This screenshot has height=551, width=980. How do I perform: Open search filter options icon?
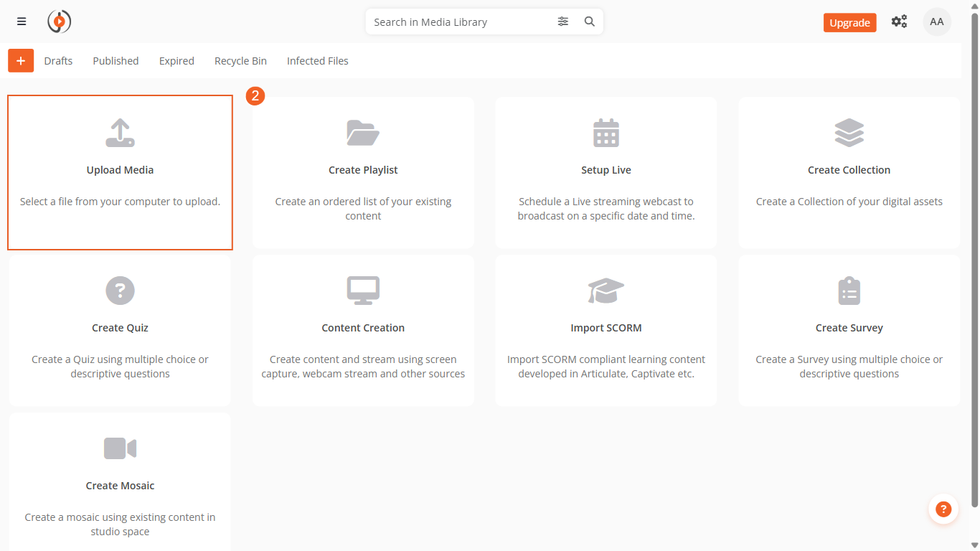[x=563, y=22]
